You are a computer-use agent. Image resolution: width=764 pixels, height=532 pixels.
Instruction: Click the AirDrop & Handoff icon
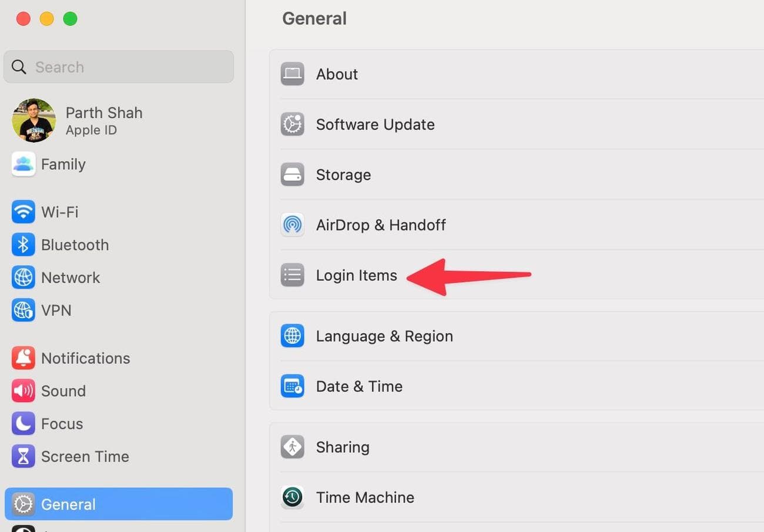(x=292, y=225)
